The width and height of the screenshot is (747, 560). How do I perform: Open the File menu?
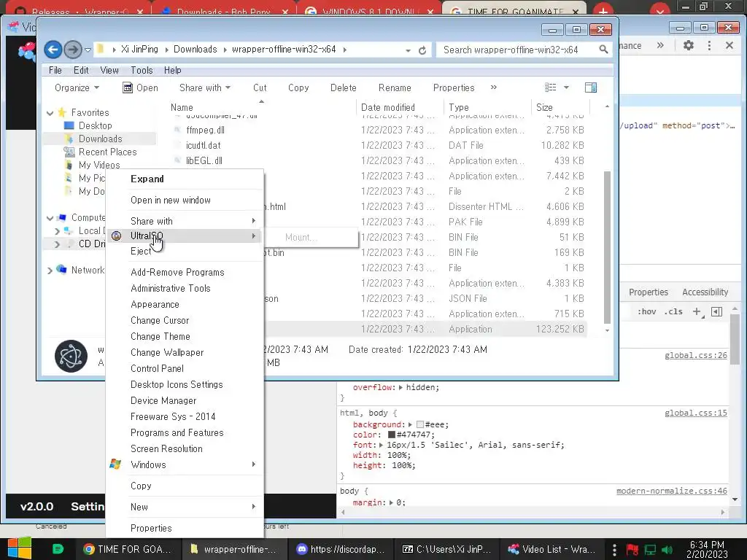pyautogui.click(x=55, y=71)
